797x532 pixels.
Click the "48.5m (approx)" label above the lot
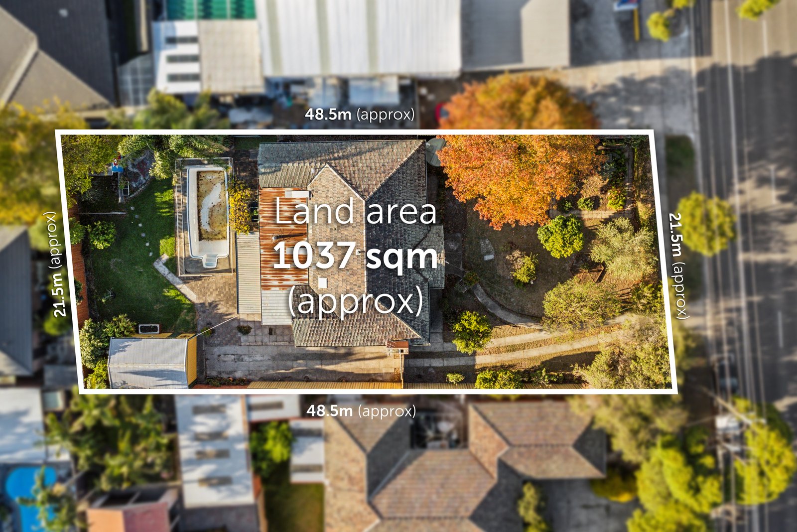point(360,115)
